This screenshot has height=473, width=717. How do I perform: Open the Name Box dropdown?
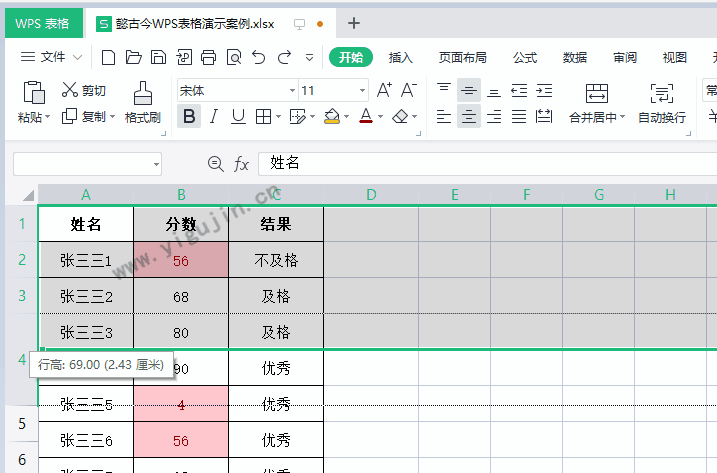tap(156, 164)
